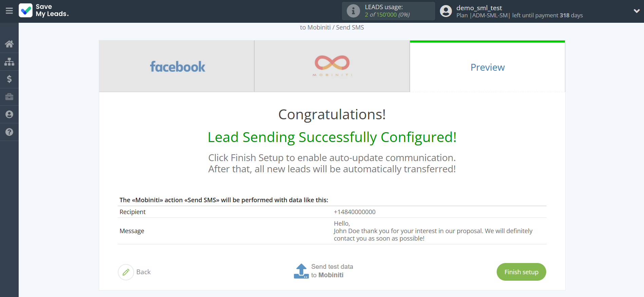Click the SaveMyLeads logo
This screenshot has height=297, width=644.
tap(43, 11)
